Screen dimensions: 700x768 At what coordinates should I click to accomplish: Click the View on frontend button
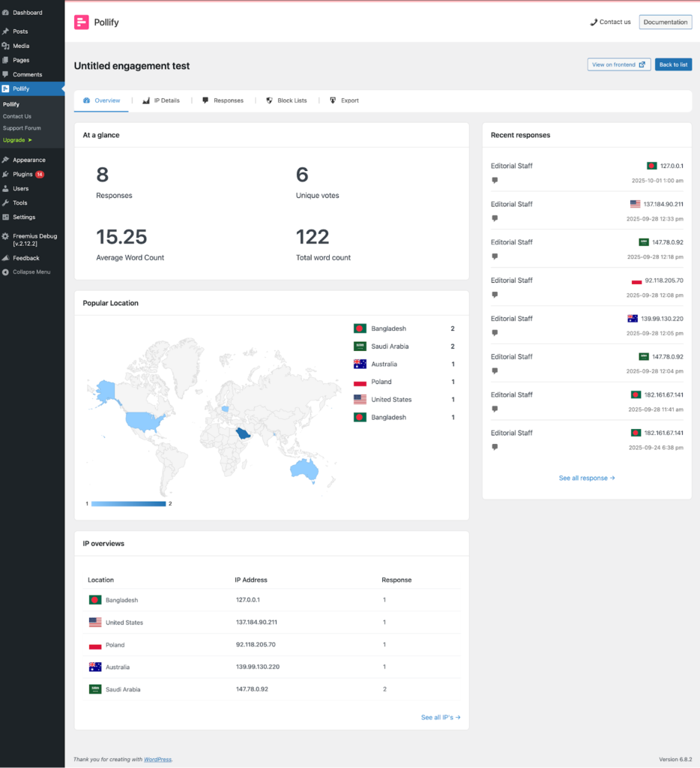click(618, 64)
